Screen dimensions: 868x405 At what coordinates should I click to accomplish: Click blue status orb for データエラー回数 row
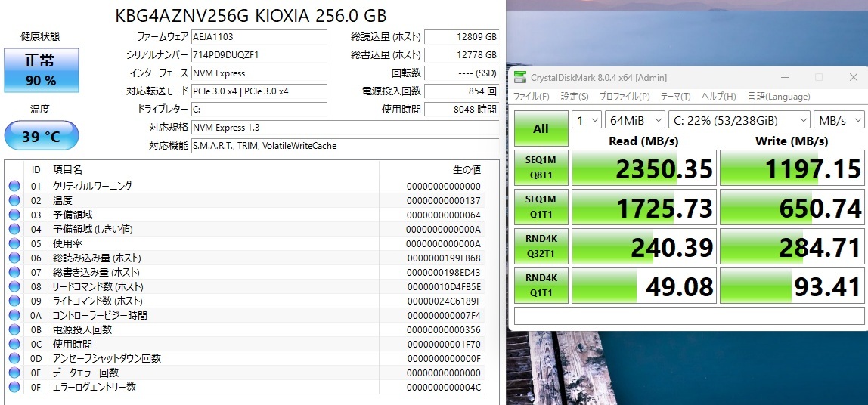coord(14,373)
